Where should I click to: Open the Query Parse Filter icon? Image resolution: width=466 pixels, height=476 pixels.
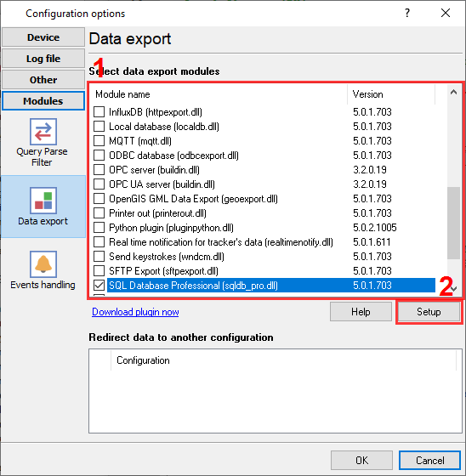click(43, 132)
